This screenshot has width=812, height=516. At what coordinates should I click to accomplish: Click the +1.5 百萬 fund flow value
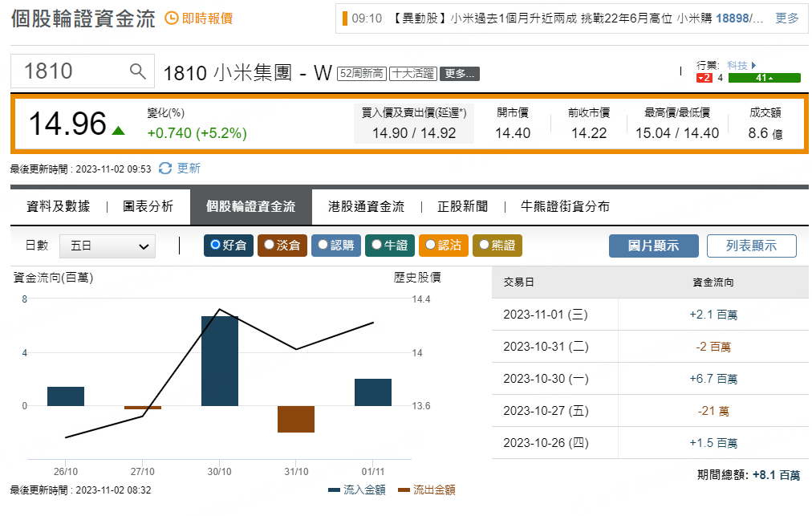(x=713, y=443)
